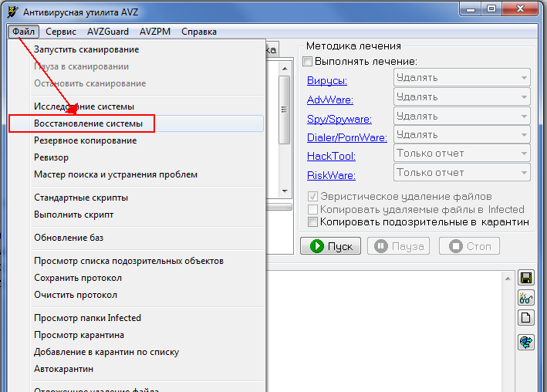Open 'Просмотр списка подозрительных объектов'
Image resolution: width=547 pixels, height=392 pixels.
(x=136, y=261)
